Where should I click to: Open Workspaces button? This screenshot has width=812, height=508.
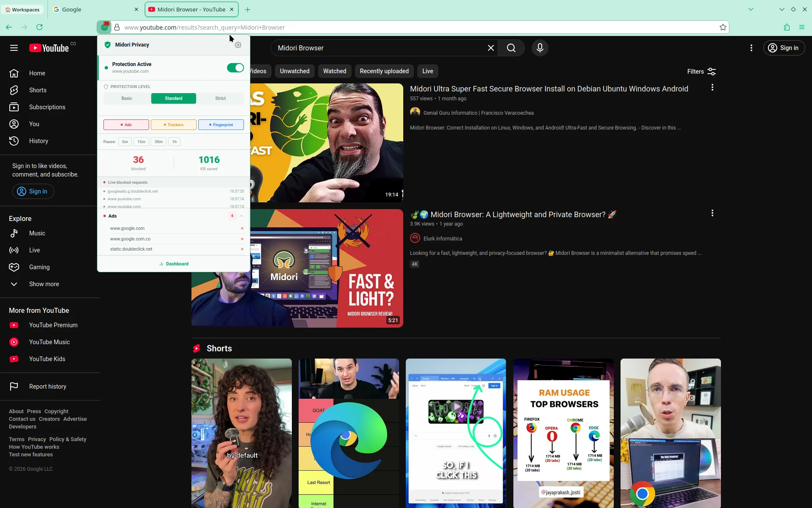point(22,9)
